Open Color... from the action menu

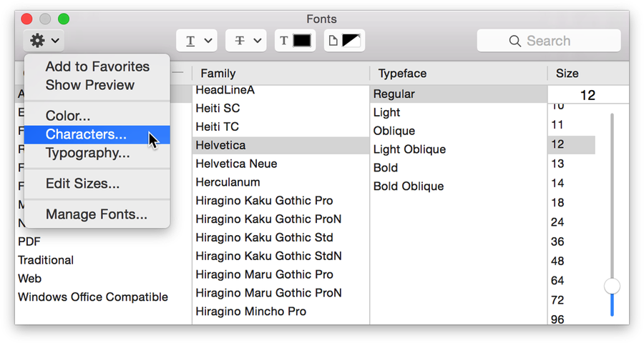tap(68, 116)
